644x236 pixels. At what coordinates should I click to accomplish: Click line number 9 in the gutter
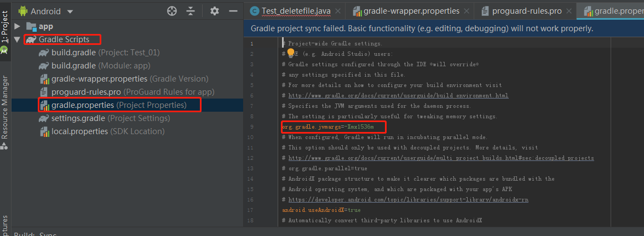pyautogui.click(x=251, y=127)
